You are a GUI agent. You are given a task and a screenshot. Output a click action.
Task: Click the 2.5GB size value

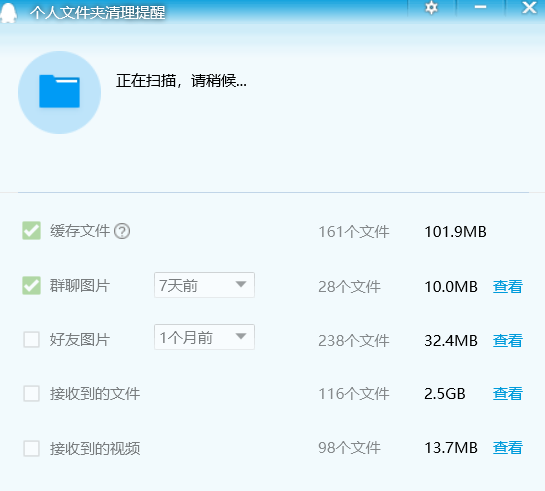tap(445, 394)
